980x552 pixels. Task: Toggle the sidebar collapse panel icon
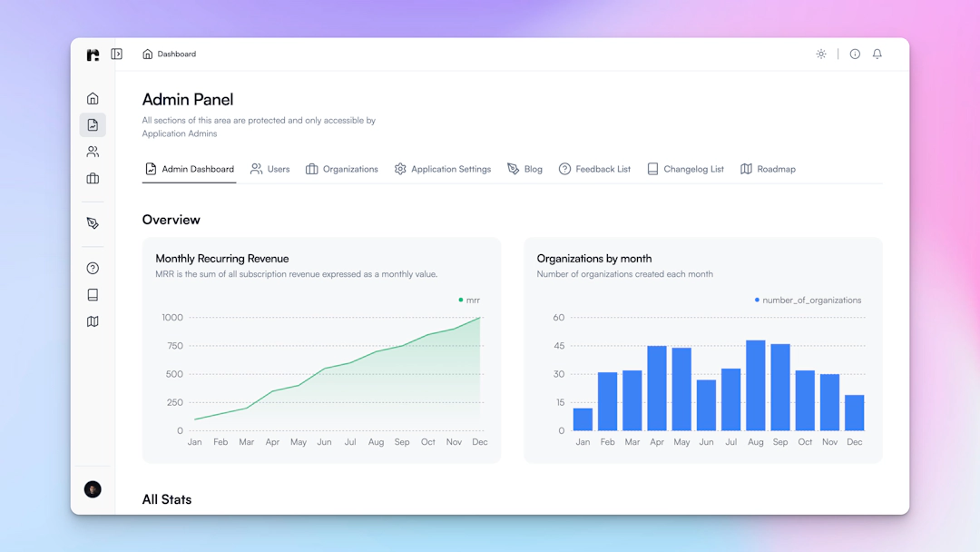117,54
